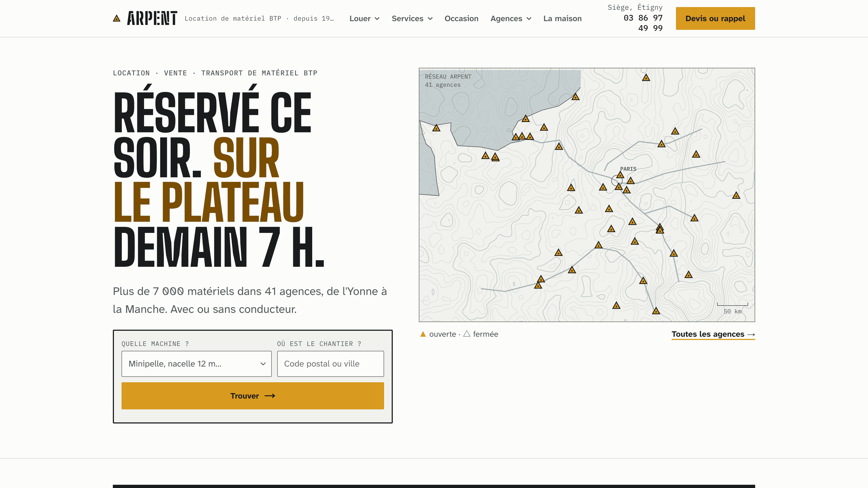This screenshot has width=868, height=488.
Task: Click the QUELLE MACHINE ? label
Action: (x=155, y=344)
